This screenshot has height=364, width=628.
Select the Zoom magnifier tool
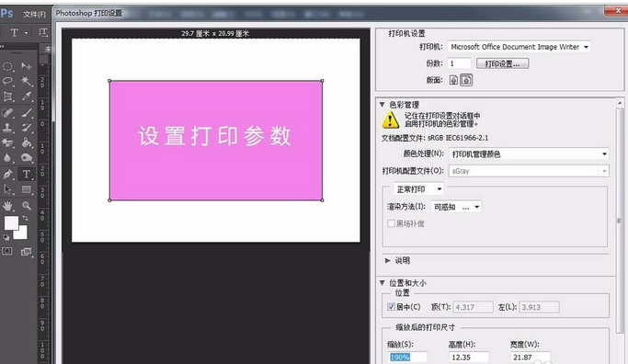click(x=27, y=206)
